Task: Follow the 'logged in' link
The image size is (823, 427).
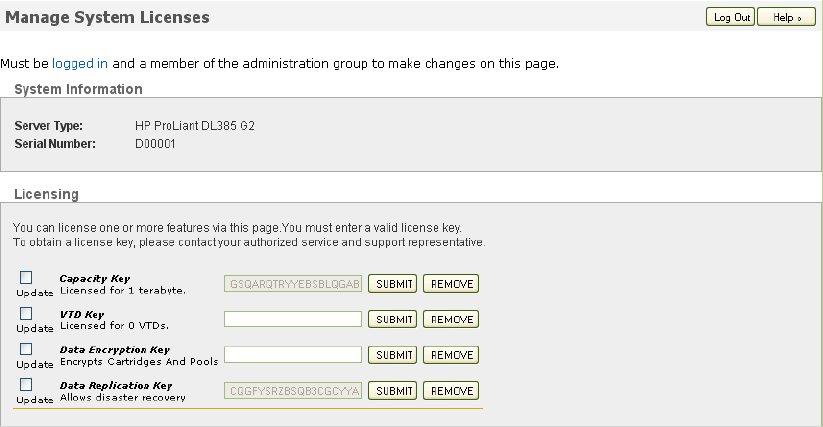Action: tap(80, 63)
